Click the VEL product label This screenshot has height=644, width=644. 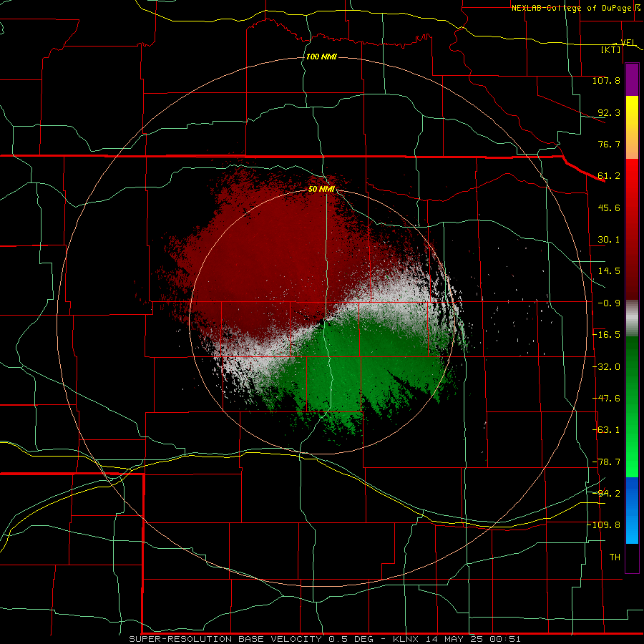tap(628, 42)
